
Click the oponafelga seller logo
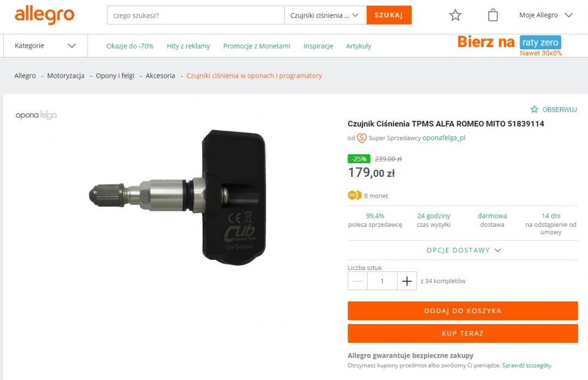pos(36,115)
